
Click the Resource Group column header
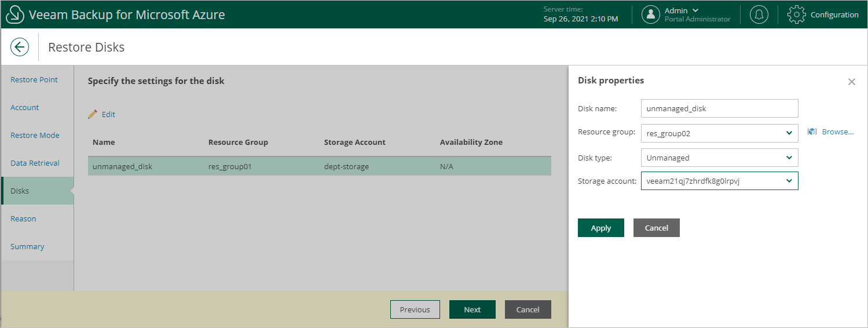pos(238,142)
